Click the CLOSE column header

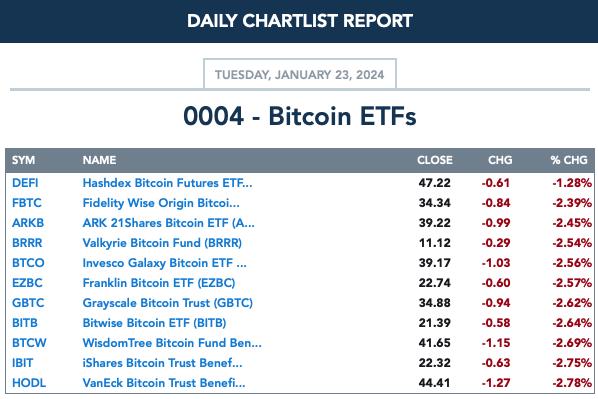(x=435, y=160)
